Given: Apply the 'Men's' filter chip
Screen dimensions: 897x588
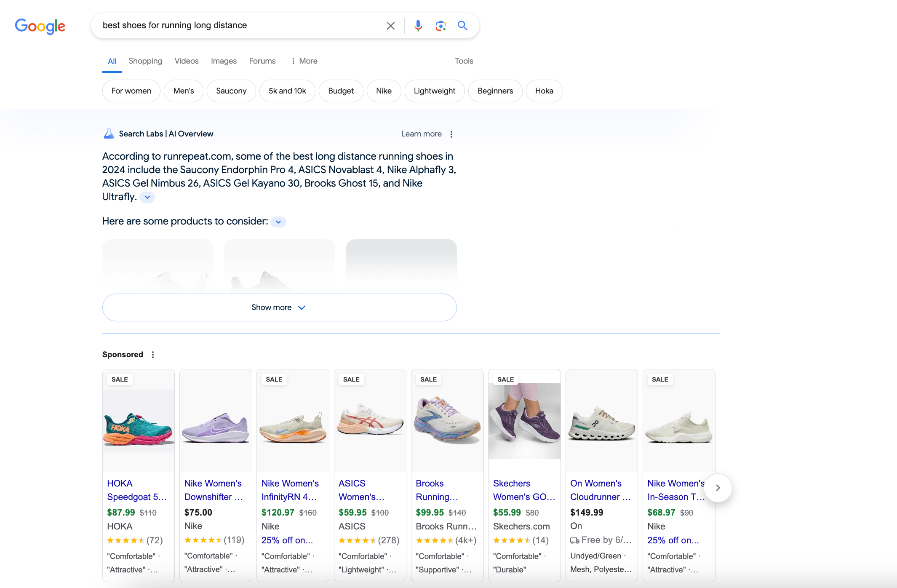Looking at the screenshot, I should click(184, 91).
